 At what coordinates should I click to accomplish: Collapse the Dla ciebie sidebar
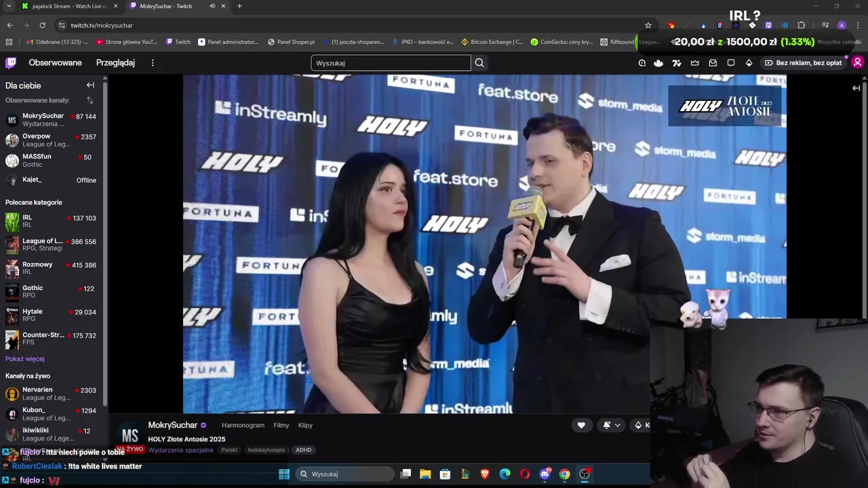(x=90, y=85)
